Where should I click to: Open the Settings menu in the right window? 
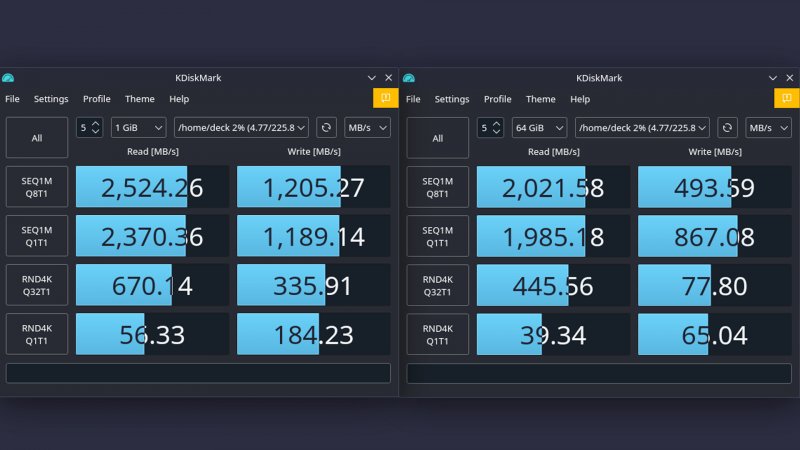click(x=452, y=99)
